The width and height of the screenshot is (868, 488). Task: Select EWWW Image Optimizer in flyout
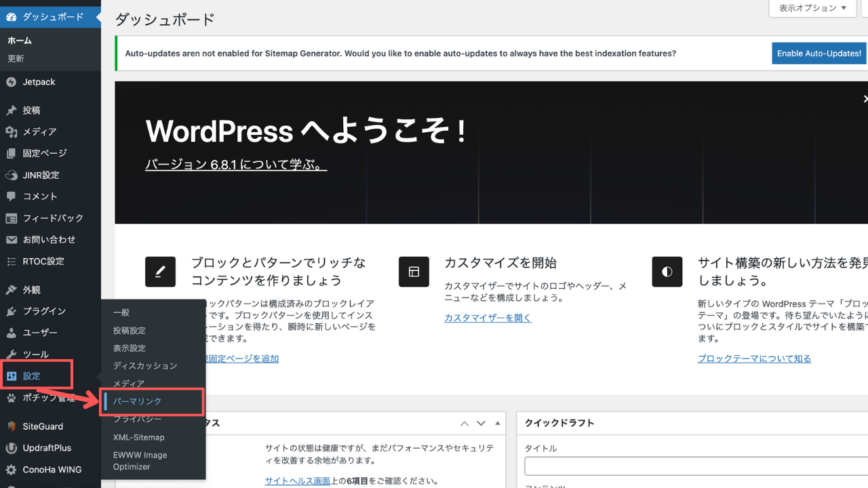tap(140, 461)
